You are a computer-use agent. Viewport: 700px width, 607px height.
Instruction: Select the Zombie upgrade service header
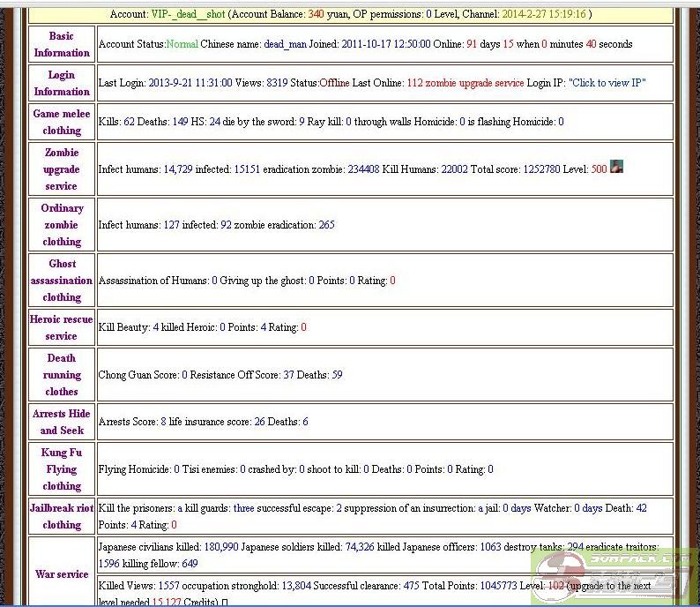(62, 169)
